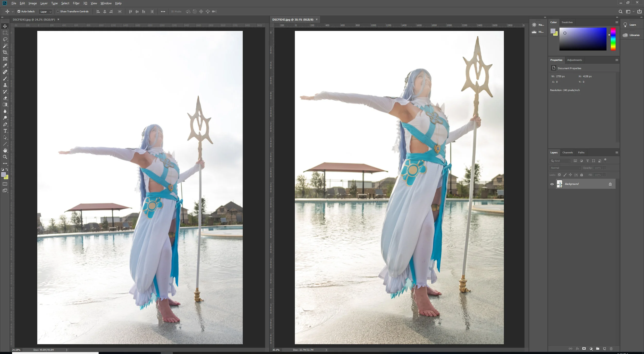This screenshot has width=644, height=354.
Task: Select the Rectangular Marquee tool
Action: pos(5,33)
